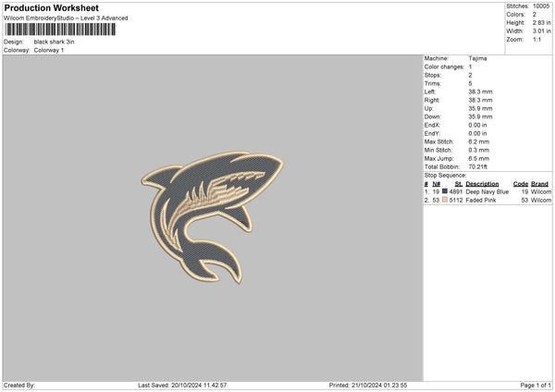
Task: Click the 'Deep Navy Blue' description
Action: tap(487, 192)
